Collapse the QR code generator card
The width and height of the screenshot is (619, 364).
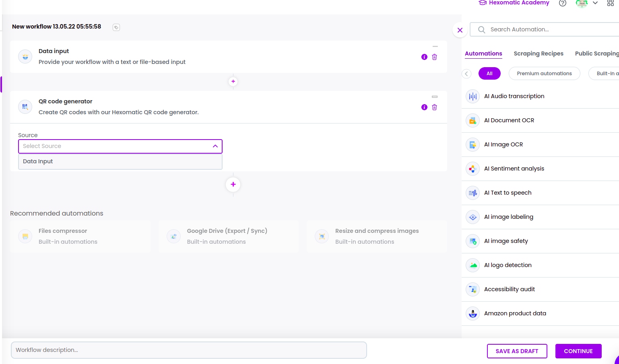(x=435, y=97)
